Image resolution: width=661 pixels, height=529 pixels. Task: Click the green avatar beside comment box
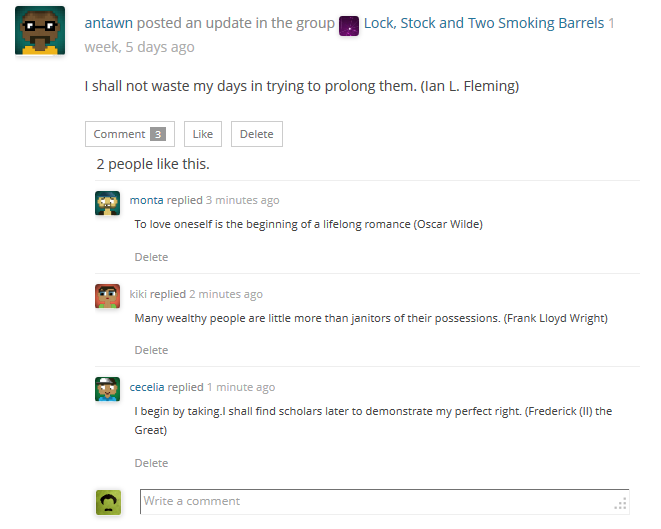pos(108,502)
